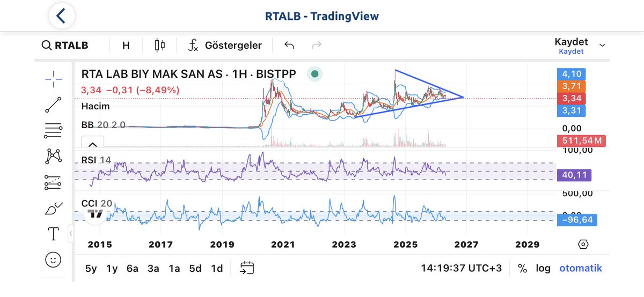Toggle percent scale mode

point(522,269)
